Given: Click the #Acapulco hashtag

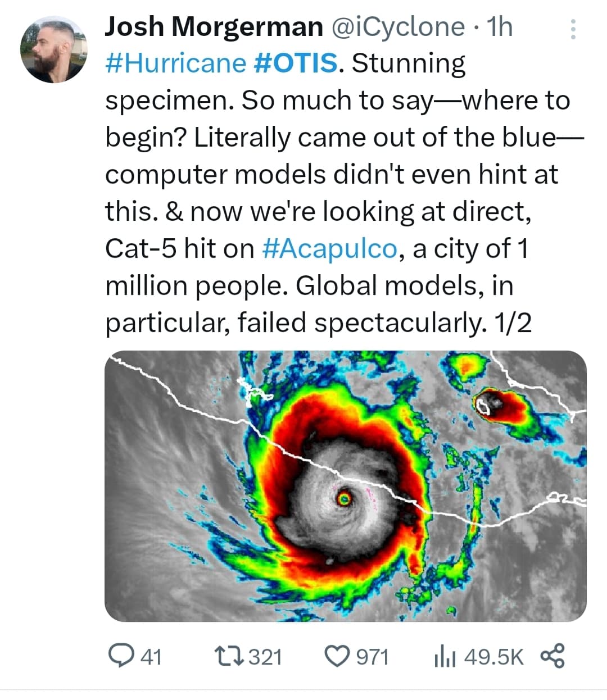Looking at the screenshot, I should click(x=330, y=248).
